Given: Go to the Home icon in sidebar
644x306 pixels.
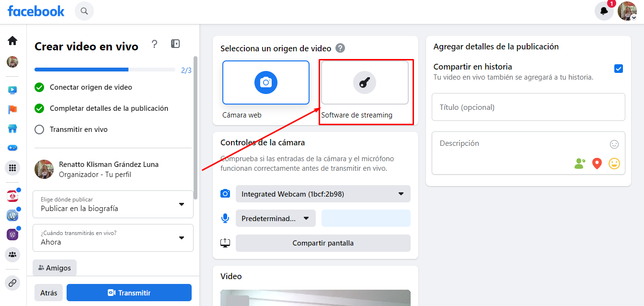Looking at the screenshot, I should pyautogui.click(x=12, y=41).
